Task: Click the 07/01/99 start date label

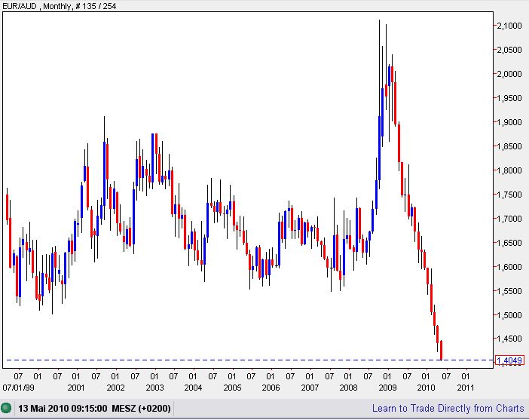Action: pos(18,388)
